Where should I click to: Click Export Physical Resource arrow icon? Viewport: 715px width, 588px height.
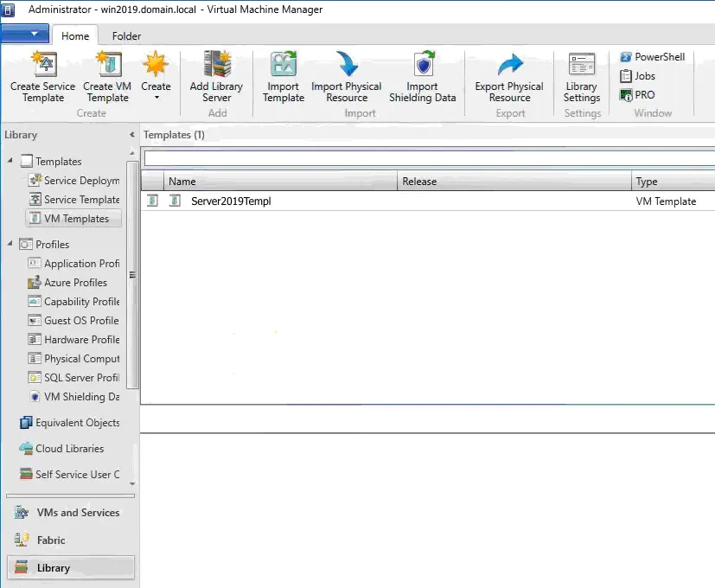pos(510,64)
